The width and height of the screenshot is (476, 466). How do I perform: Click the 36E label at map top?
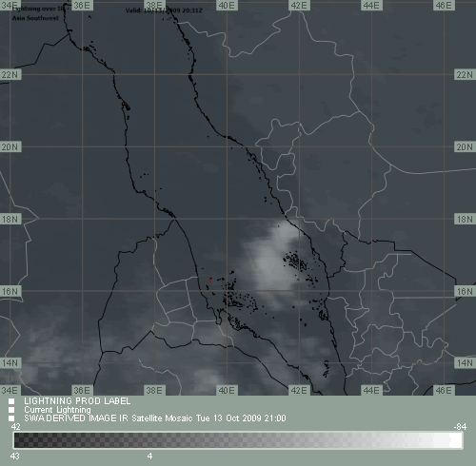82,5
